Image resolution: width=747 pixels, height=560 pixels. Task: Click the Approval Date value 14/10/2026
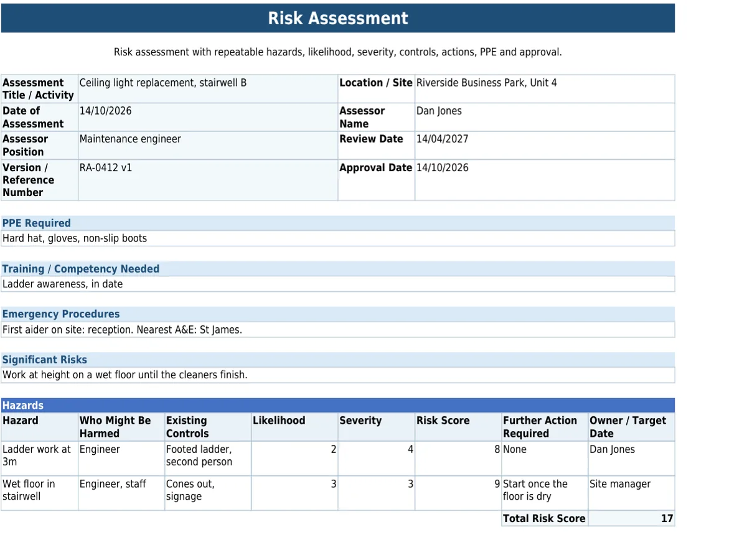click(x=545, y=180)
